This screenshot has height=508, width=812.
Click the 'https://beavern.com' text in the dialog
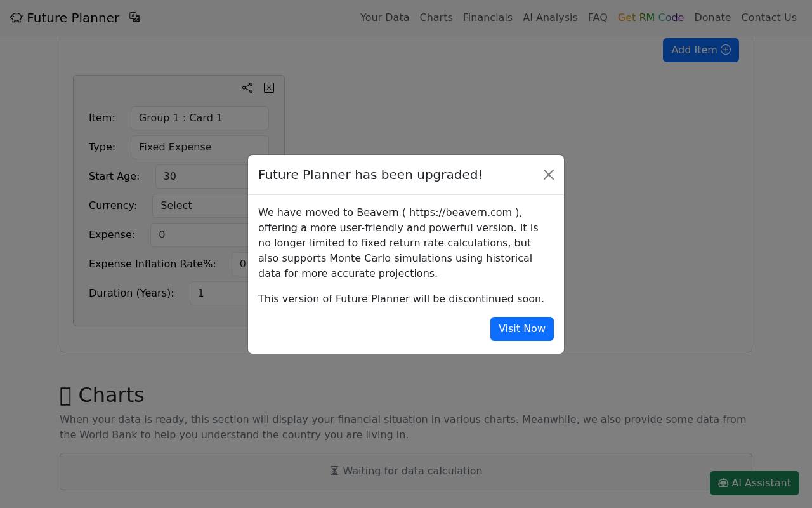pos(461,212)
